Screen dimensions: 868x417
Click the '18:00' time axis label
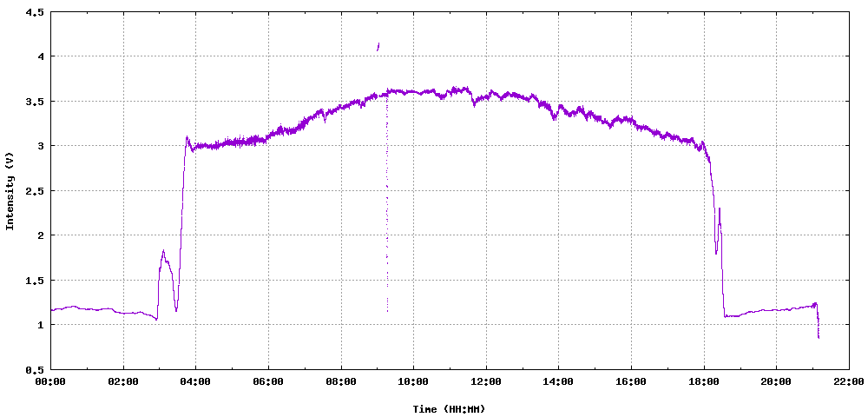(704, 382)
